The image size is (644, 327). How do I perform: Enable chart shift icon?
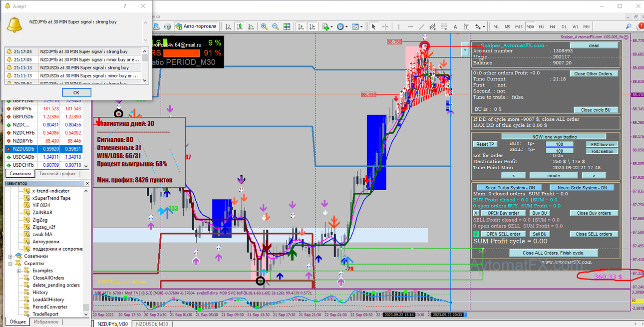point(312,26)
